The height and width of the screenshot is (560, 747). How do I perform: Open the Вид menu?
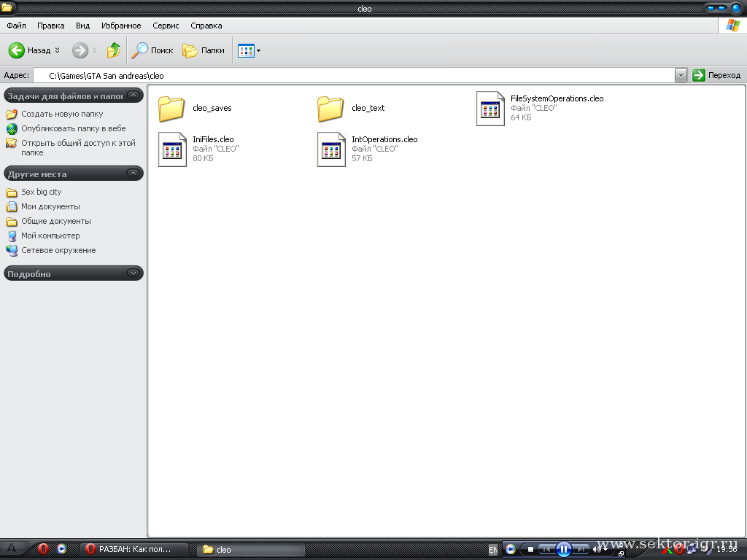[83, 26]
